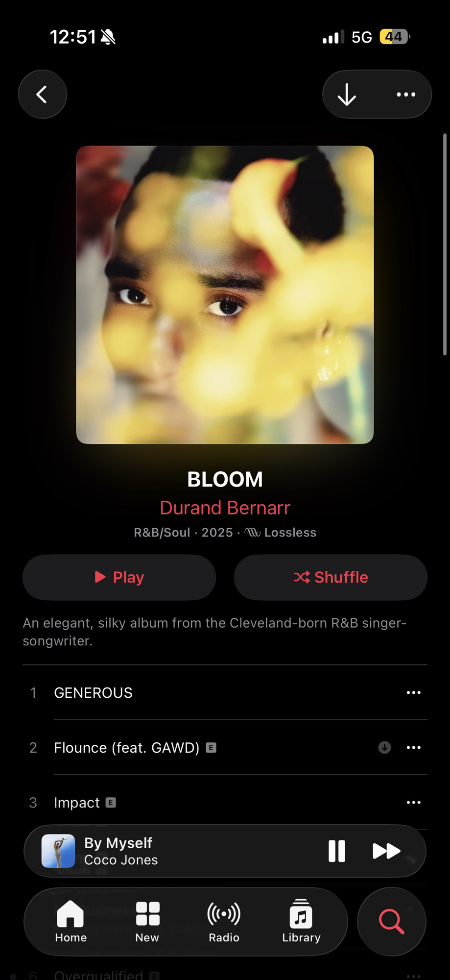The image size is (450, 980).
Task: Tap the downloaded indicator on Flounce
Action: click(x=385, y=747)
